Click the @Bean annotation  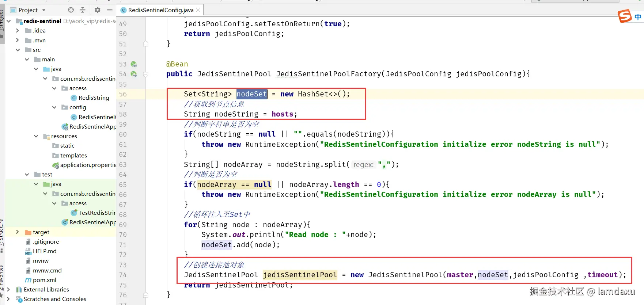[177, 64]
